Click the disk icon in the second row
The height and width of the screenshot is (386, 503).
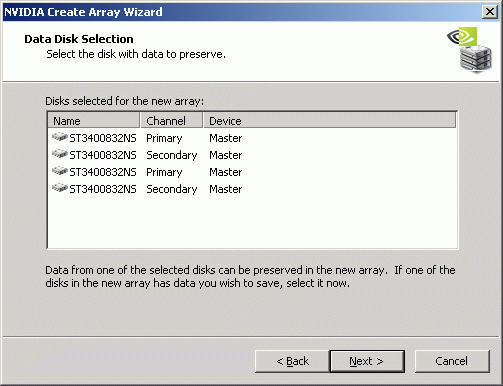pyautogui.click(x=60, y=154)
